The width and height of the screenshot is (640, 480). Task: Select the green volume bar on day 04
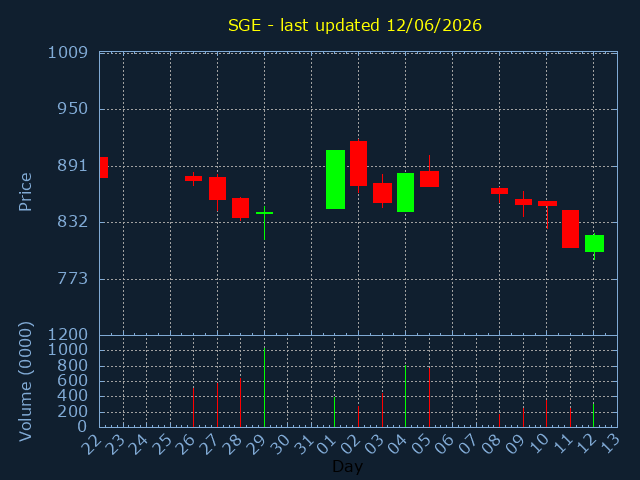[405, 396]
